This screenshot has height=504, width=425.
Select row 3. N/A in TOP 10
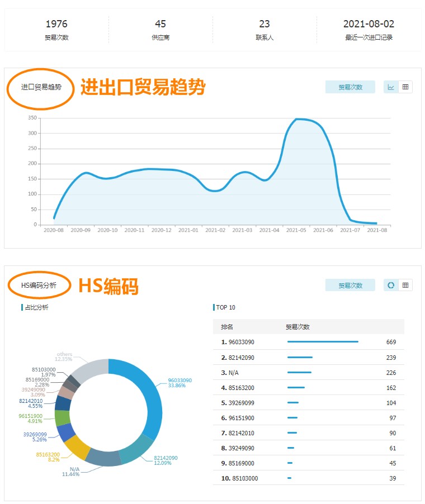click(x=309, y=373)
